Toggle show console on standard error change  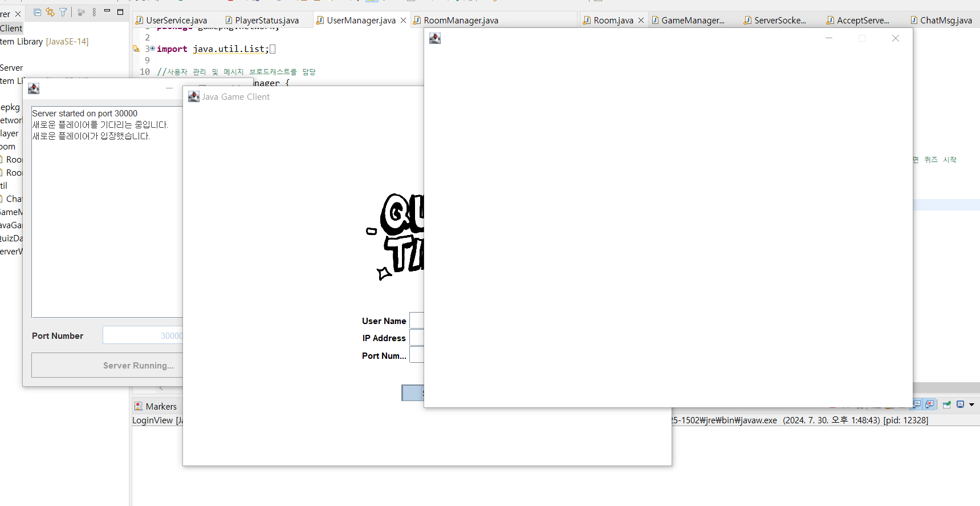point(930,404)
